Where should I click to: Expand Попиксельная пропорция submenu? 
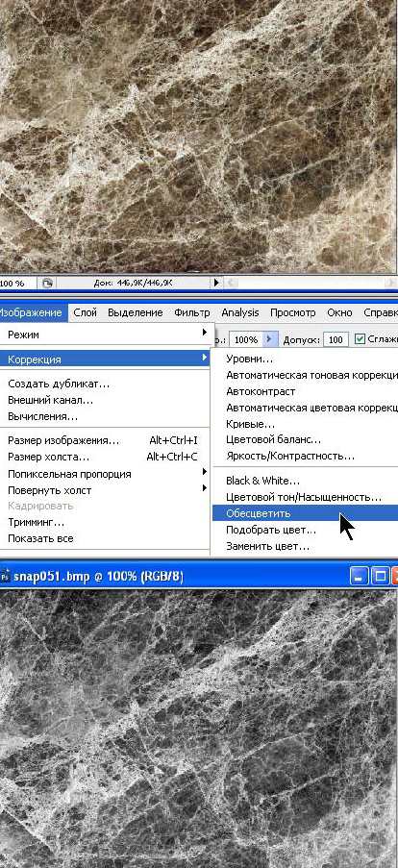point(105,475)
